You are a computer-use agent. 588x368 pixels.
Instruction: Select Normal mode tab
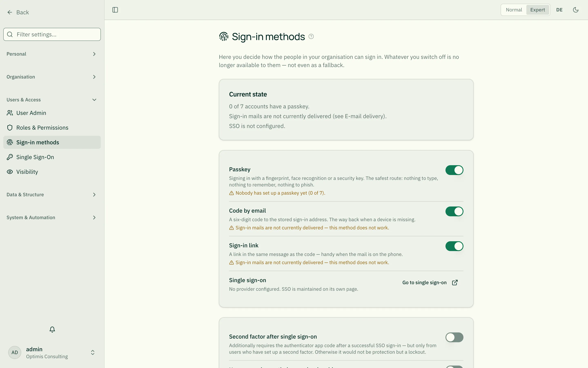coord(514,10)
